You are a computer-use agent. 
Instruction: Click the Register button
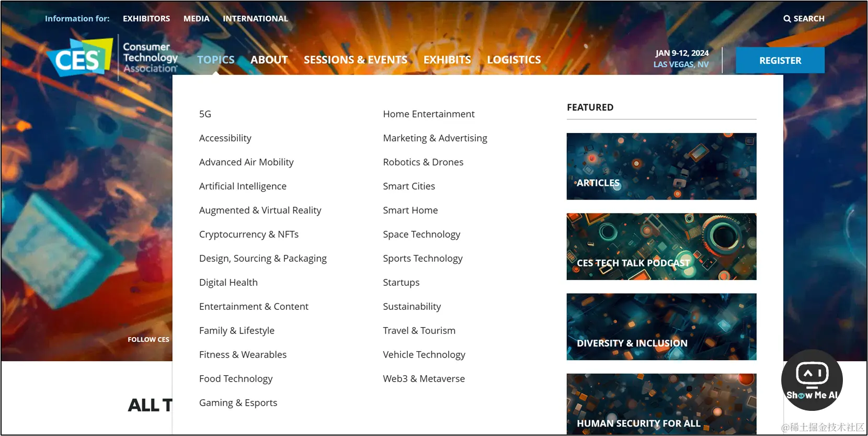point(780,60)
